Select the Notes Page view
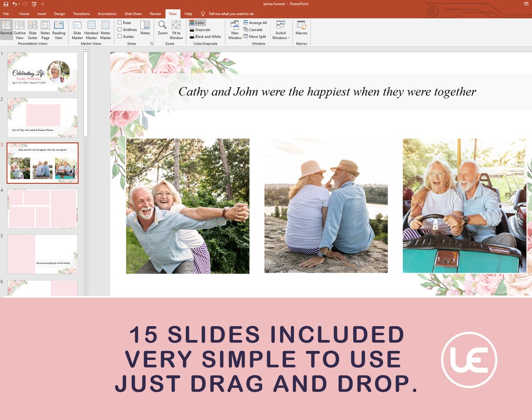The width and height of the screenshot is (532, 420). pyautogui.click(x=45, y=29)
